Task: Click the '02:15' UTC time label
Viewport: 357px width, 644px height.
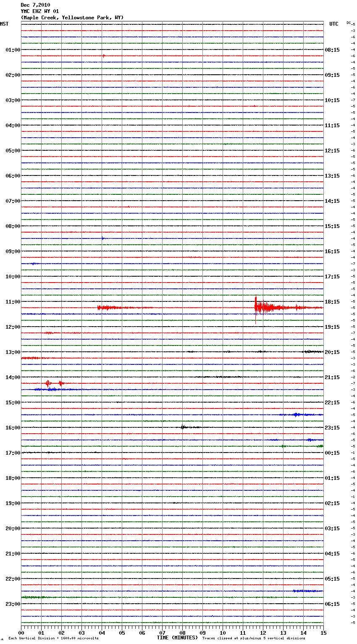Action: pyautogui.click(x=332, y=503)
